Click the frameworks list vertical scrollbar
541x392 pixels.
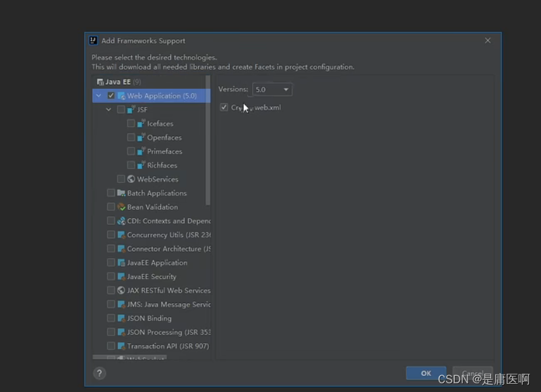pos(208,141)
